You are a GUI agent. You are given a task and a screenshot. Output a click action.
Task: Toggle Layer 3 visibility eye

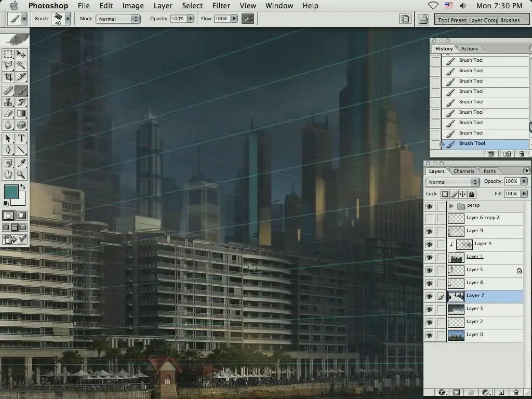coord(429,310)
